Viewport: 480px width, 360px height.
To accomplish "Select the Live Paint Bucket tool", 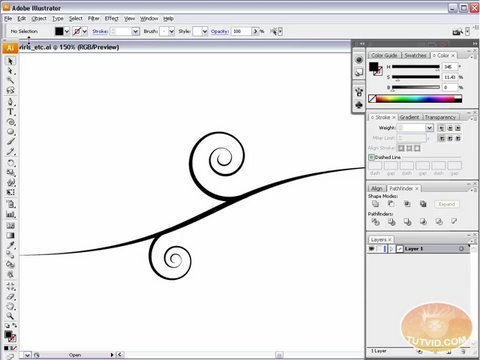I will click(10, 265).
